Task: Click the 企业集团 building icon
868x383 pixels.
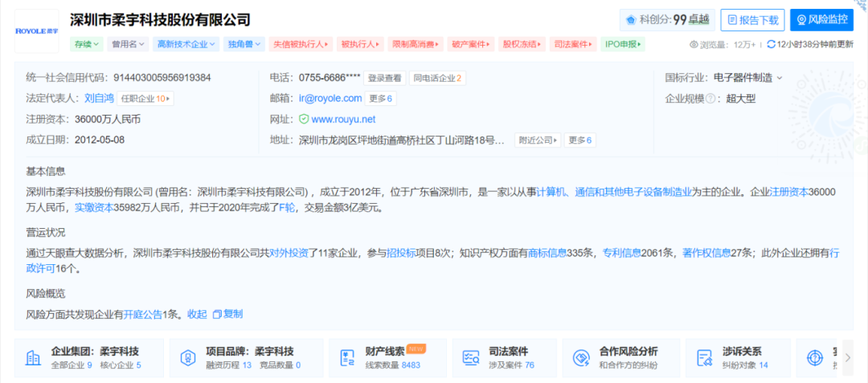Action: 33,358
